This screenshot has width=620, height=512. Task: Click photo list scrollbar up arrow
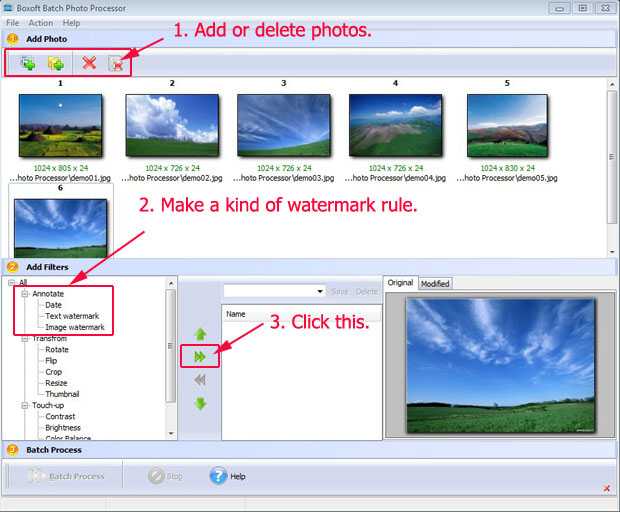[612, 84]
